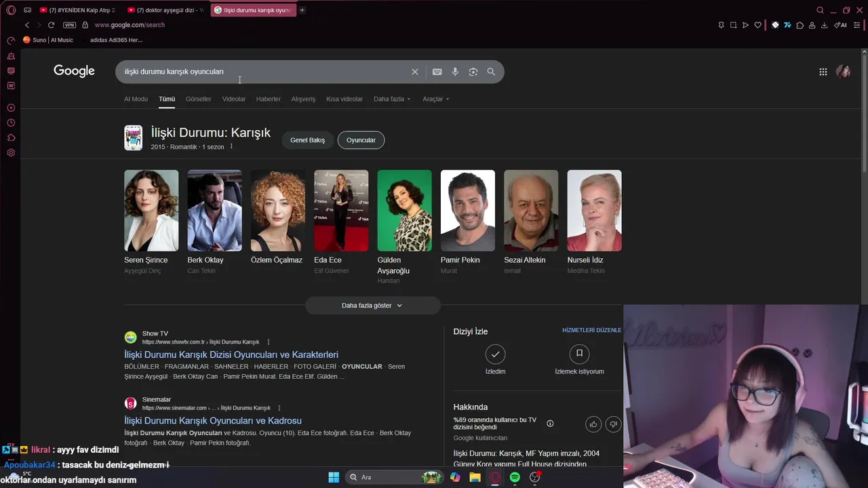Image resolution: width=868 pixels, height=488 pixels.
Task: Open the Opera main menu logo
Action: coord(11,10)
